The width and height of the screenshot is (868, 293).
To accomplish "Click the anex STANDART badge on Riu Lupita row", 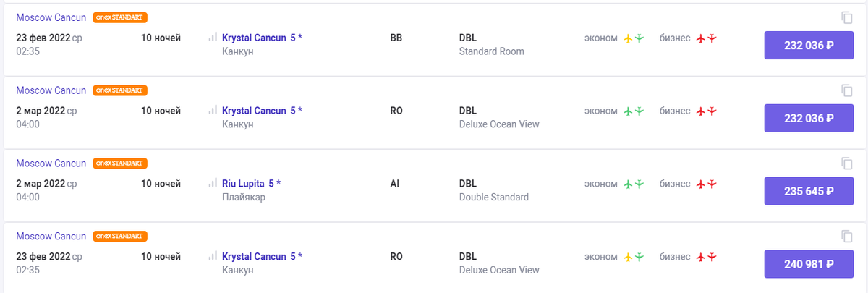I will coord(120,164).
